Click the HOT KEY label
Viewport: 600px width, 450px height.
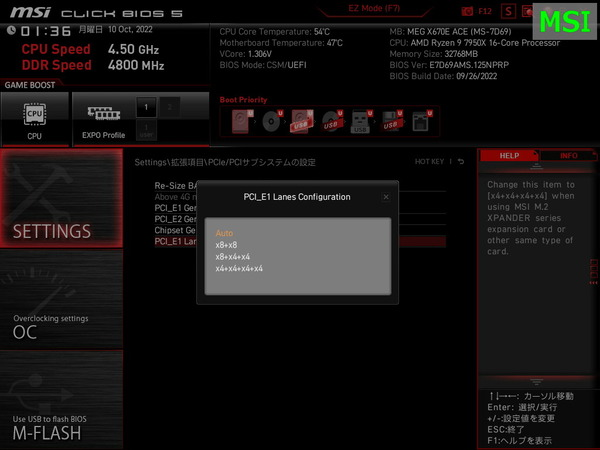pyautogui.click(x=429, y=162)
